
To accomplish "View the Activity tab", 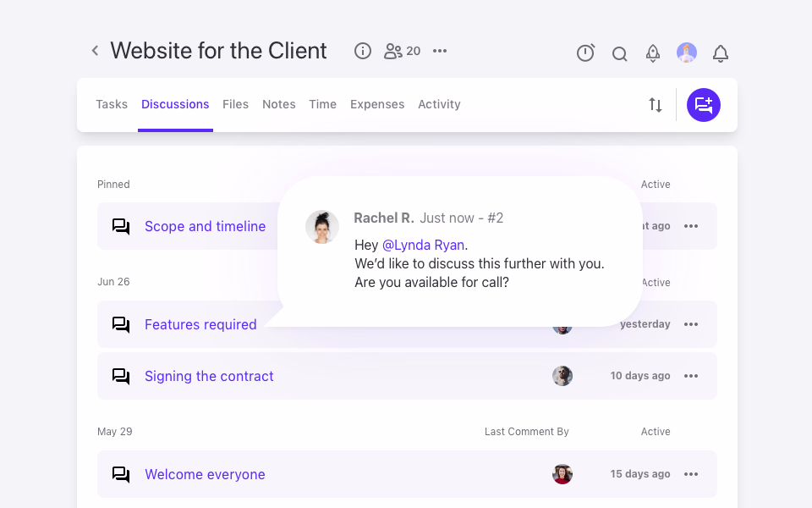I will pyautogui.click(x=439, y=104).
